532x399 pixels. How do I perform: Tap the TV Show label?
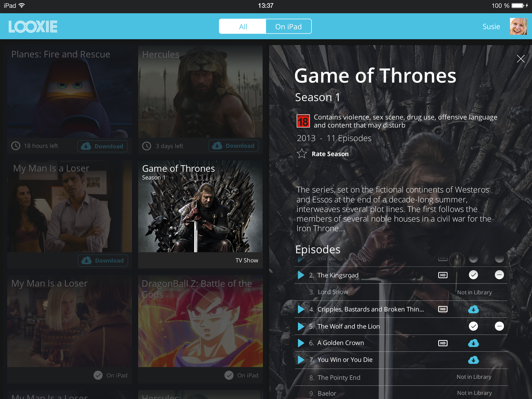[247, 260]
